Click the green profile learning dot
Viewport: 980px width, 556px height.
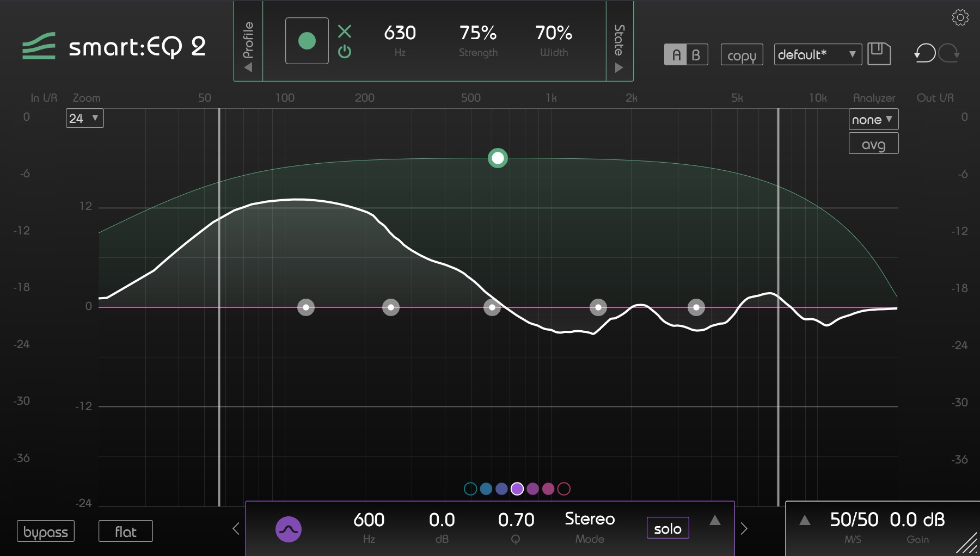[307, 40]
